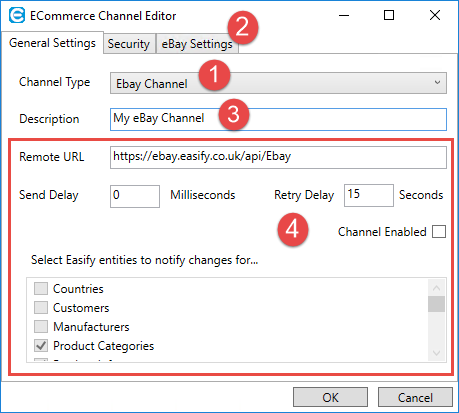Click the Channel Type label

[x=55, y=82]
